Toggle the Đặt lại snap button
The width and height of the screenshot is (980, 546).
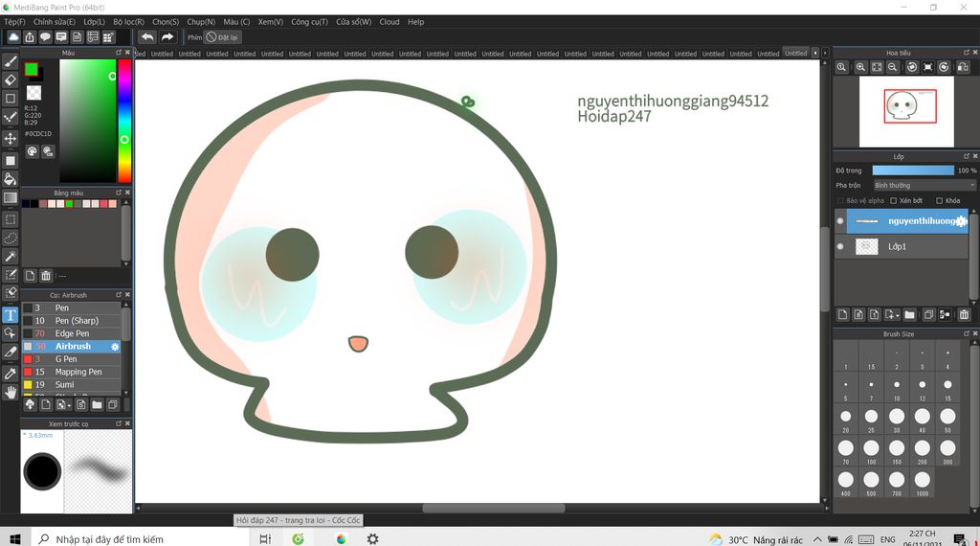222,37
